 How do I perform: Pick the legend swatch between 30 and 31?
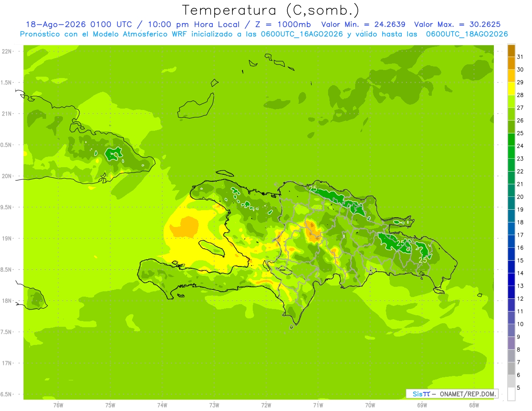coord(511,63)
